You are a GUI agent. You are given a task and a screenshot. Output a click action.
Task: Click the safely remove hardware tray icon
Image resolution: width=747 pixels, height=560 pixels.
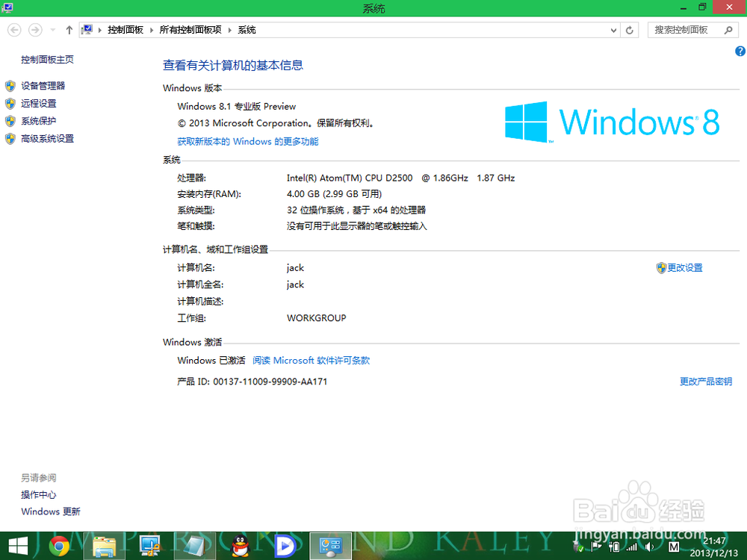point(579,547)
